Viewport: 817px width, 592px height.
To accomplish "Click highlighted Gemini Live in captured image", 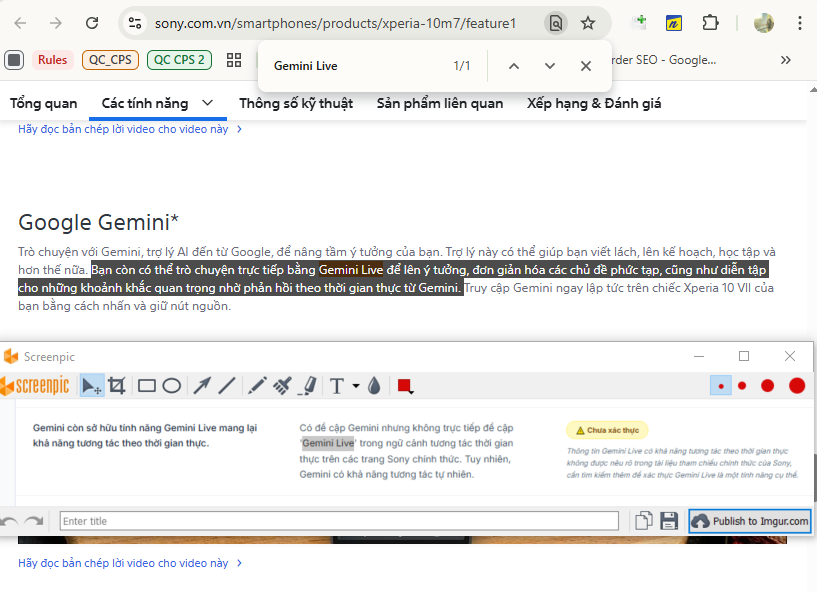I will click(328, 443).
